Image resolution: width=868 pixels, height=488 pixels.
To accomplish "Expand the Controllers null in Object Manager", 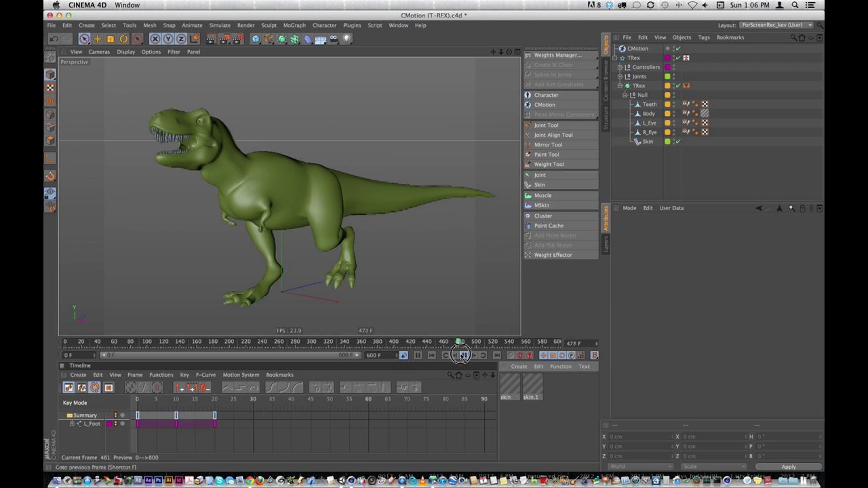I will 620,67.
